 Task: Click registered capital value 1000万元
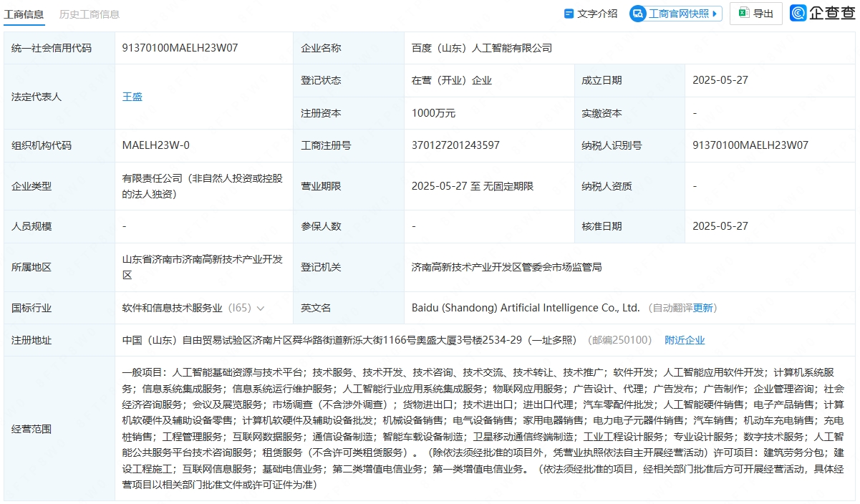(x=434, y=112)
